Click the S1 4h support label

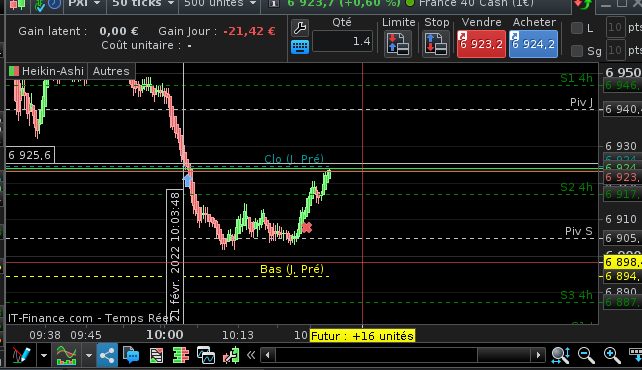pos(576,78)
